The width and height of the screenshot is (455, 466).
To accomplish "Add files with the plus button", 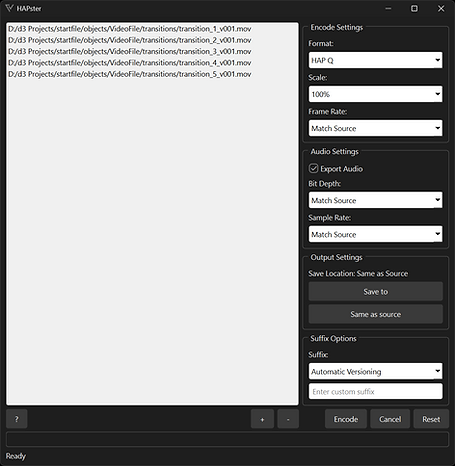I will (262, 419).
